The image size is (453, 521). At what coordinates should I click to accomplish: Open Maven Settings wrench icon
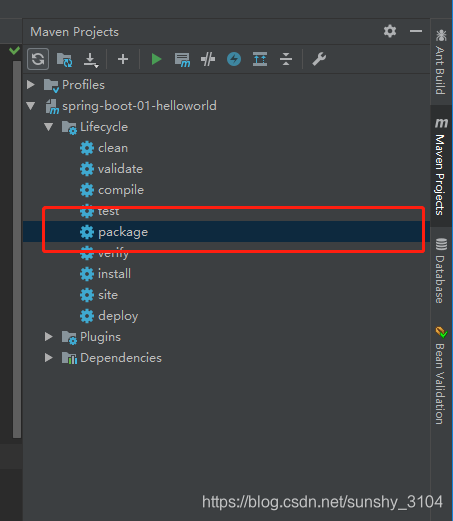coord(319,59)
